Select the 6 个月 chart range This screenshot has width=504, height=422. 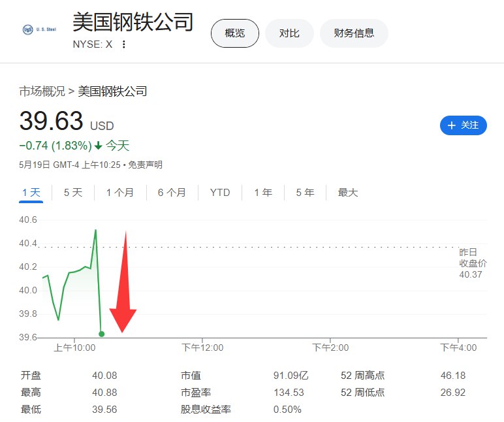[172, 193]
